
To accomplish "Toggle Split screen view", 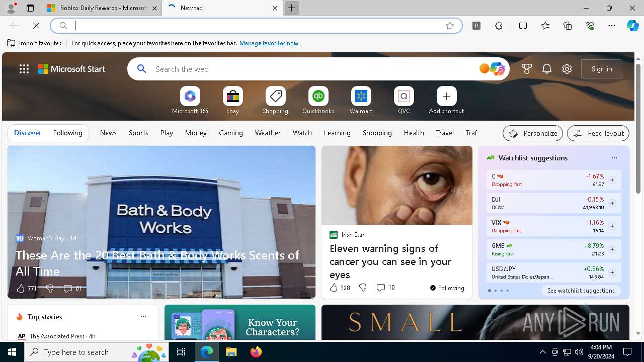I will pyautogui.click(x=523, y=26).
